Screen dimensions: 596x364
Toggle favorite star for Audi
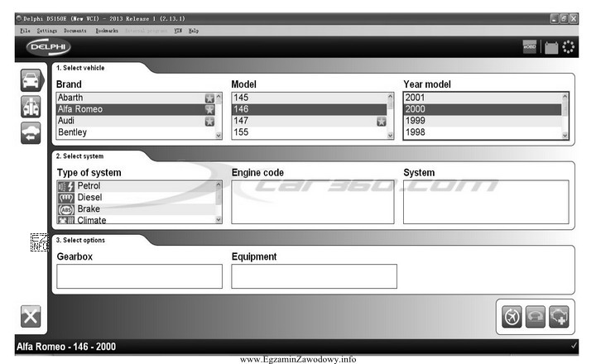click(x=209, y=122)
